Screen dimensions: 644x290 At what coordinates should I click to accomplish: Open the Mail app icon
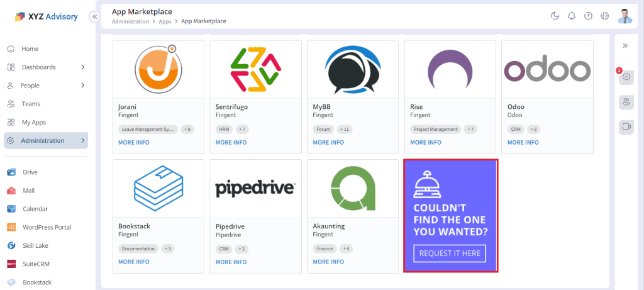click(x=11, y=191)
